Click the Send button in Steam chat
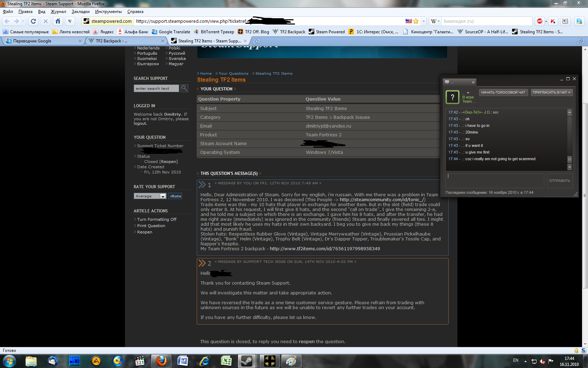588x368 pixels. click(560, 181)
